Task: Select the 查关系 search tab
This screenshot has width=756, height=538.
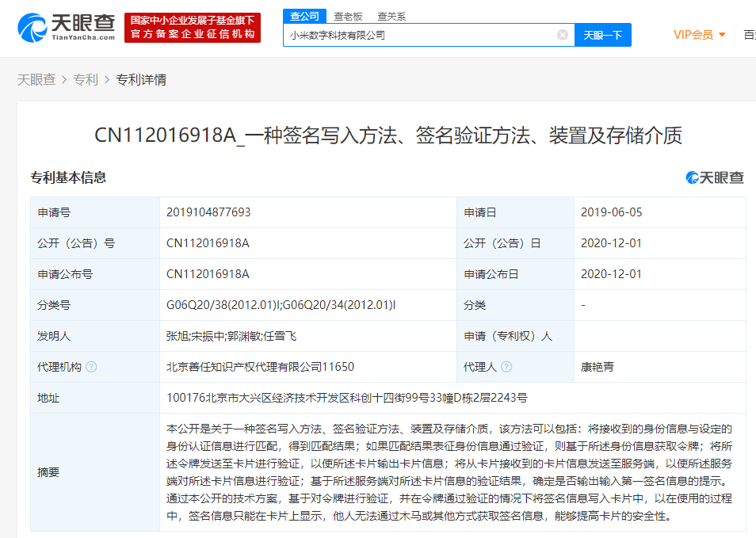Action: [391, 15]
